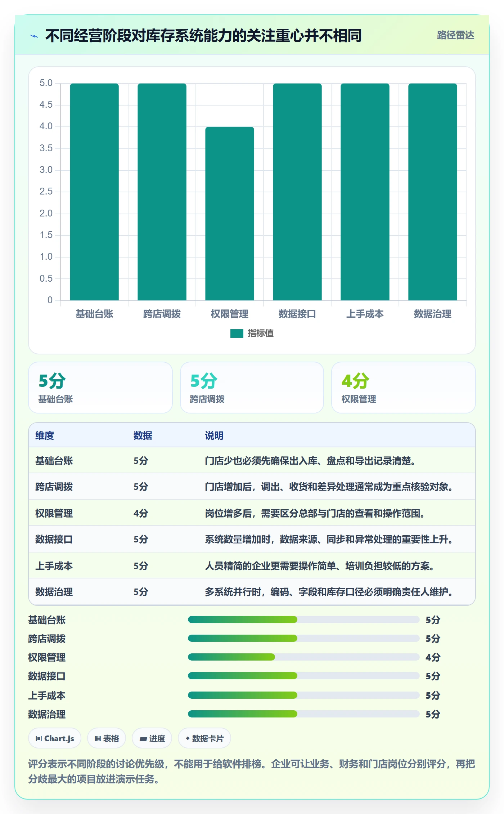Click the 表格 tag
504x814 pixels.
pos(107,738)
